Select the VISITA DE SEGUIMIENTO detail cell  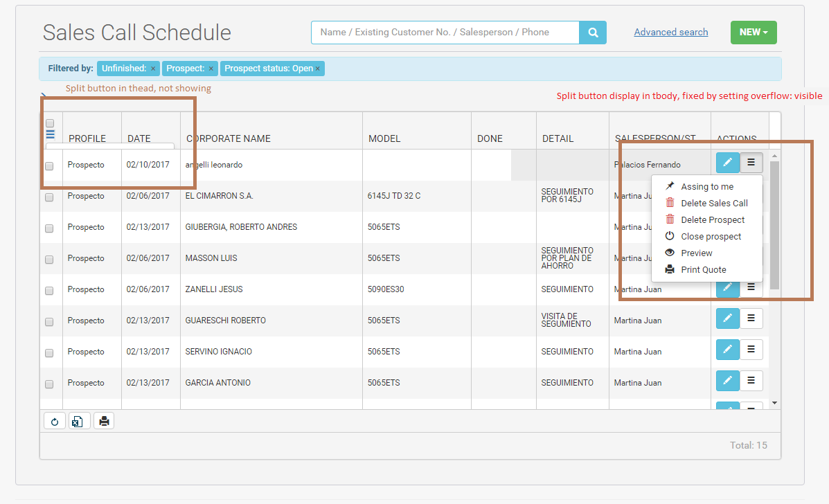click(573, 321)
